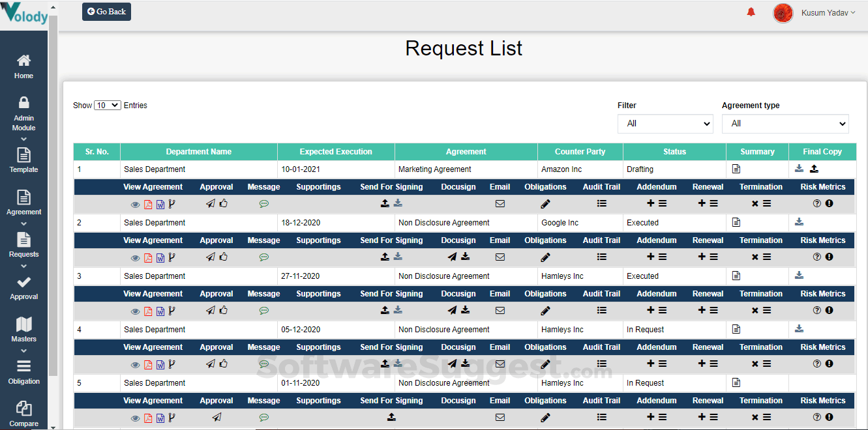Download the Marketing Agreement as PDF
Screen dimensions: 868x430
[x=147, y=204]
